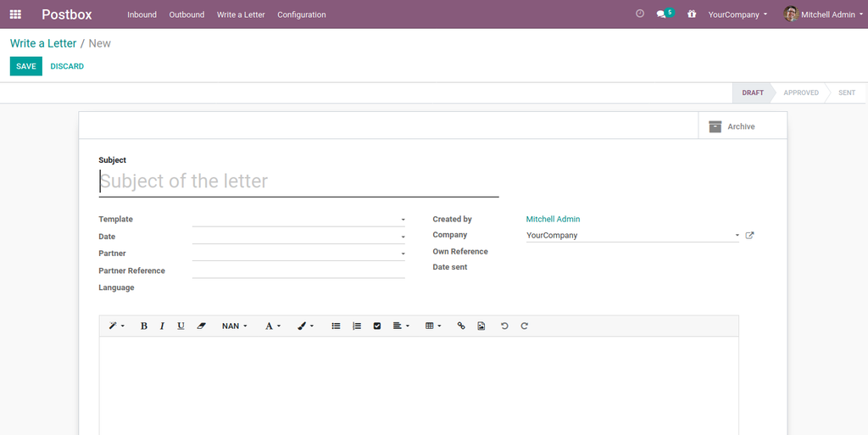Open the apps grid menu icon
This screenshot has height=435, width=868.
[x=15, y=14]
